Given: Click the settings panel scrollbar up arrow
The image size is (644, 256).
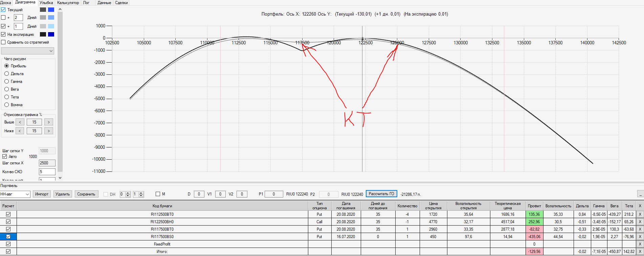Looking at the screenshot, I should [x=60, y=9].
